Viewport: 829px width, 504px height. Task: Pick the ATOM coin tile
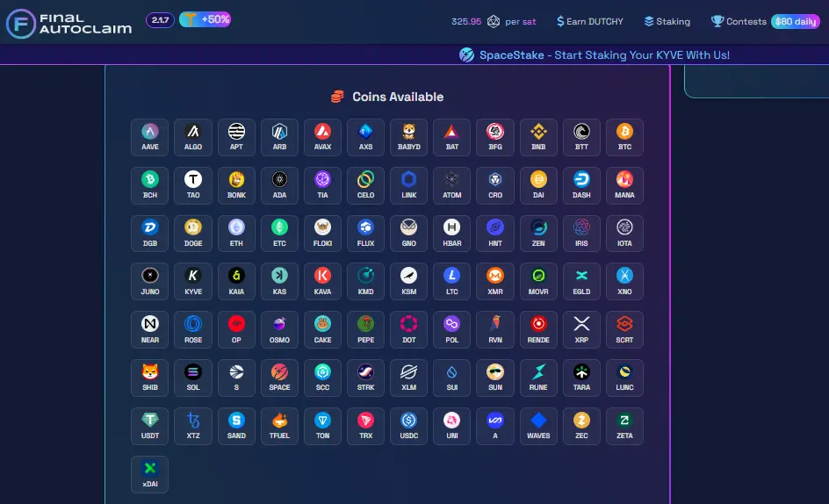tap(451, 185)
